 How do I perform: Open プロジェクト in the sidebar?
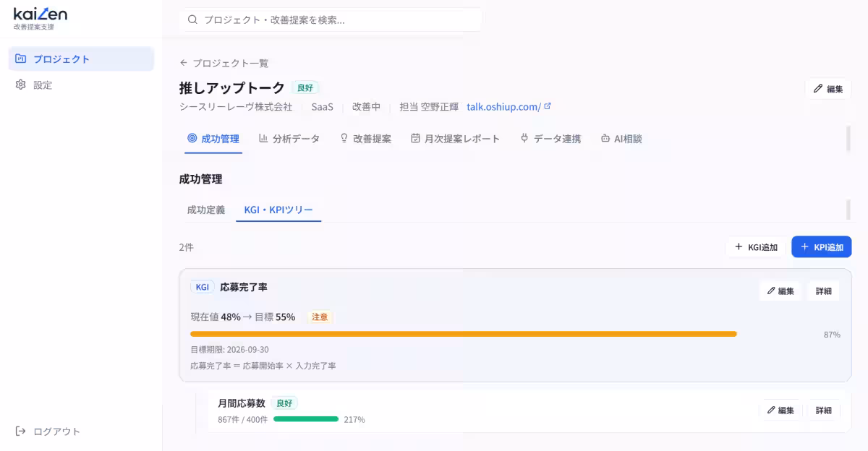tap(81, 59)
